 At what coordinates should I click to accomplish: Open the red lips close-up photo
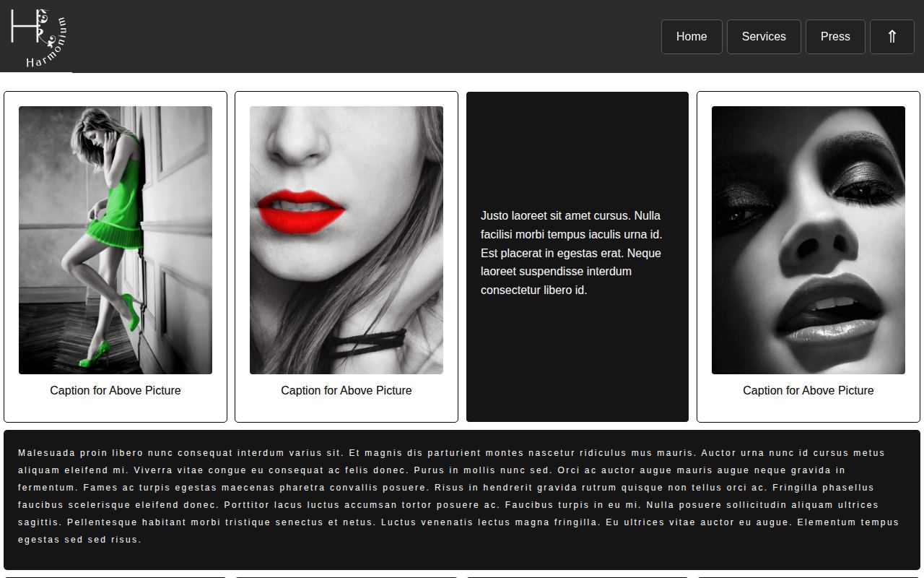(346, 240)
